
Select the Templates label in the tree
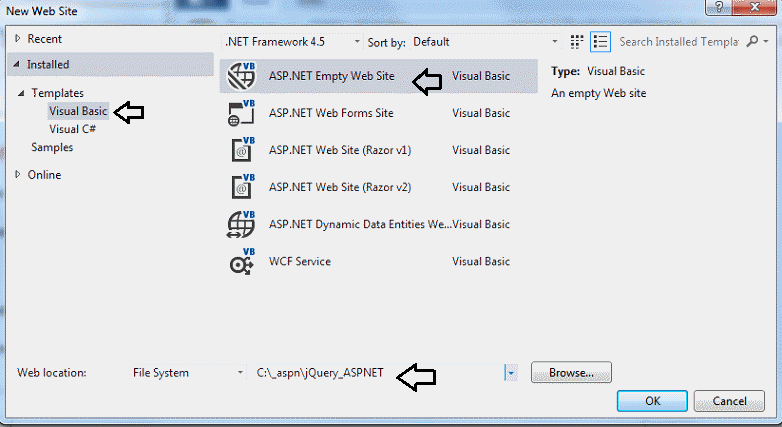(x=57, y=93)
